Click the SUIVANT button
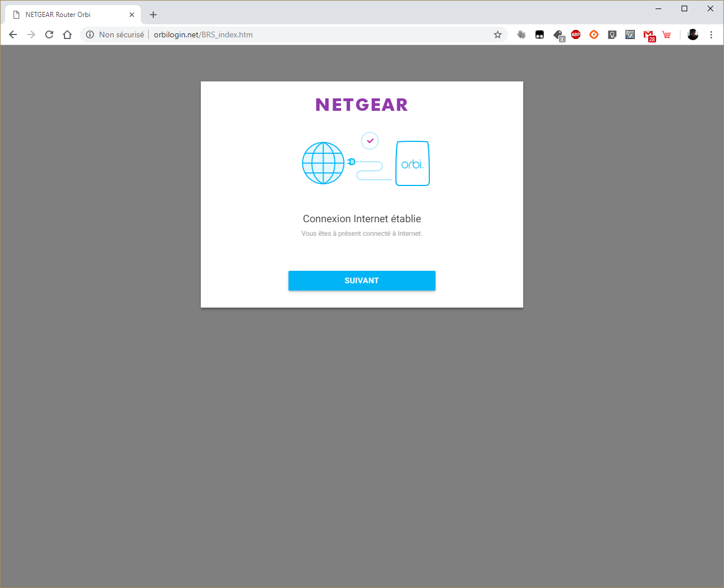The image size is (724, 588). tap(362, 280)
